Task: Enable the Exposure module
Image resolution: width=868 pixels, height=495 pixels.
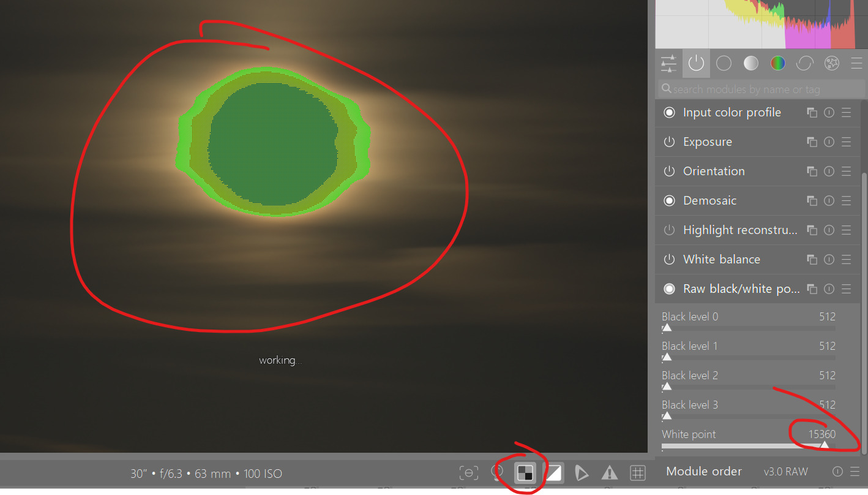Action: 670,142
